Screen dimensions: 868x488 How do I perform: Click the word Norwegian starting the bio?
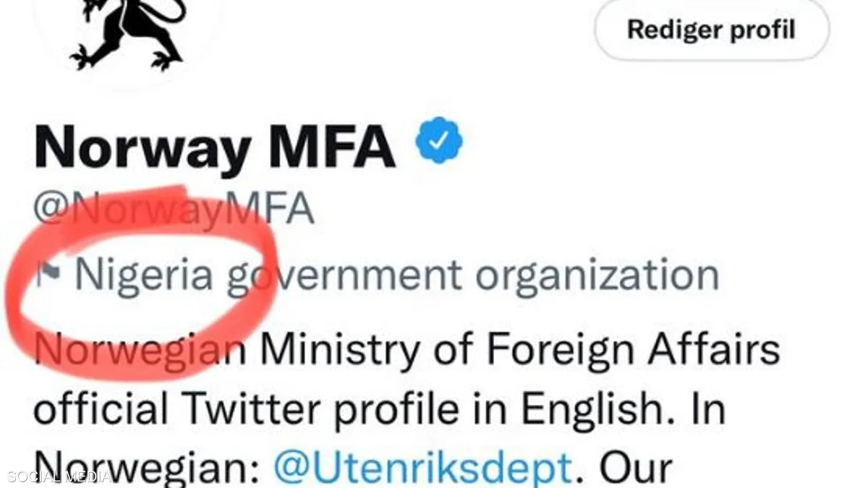pyautogui.click(x=142, y=349)
